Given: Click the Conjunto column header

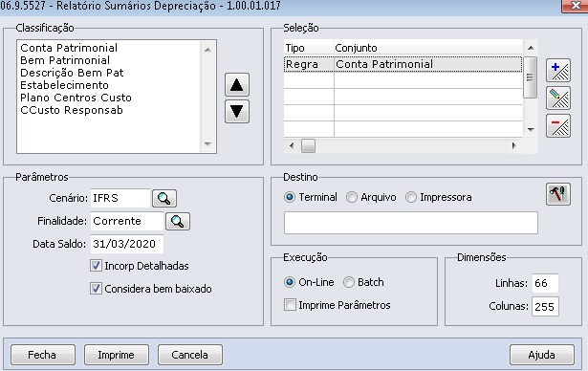Looking at the screenshot, I should pyautogui.click(x=428, y=48).
